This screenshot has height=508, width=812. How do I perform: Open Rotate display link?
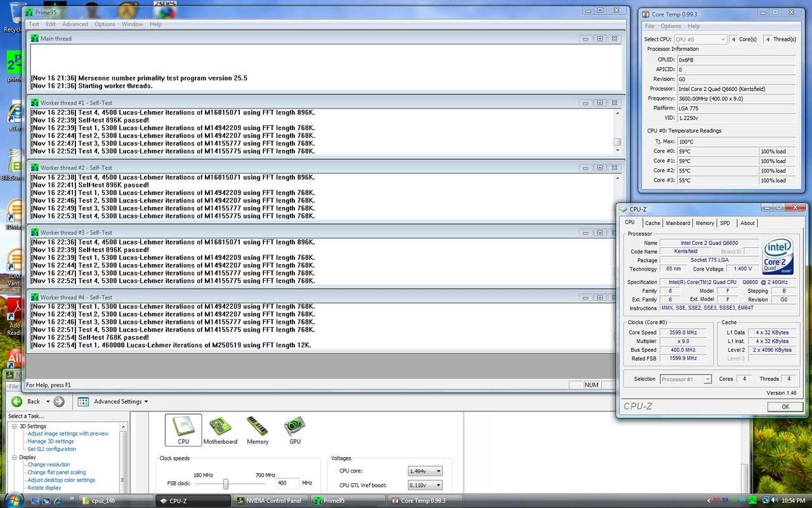point(44,488)
